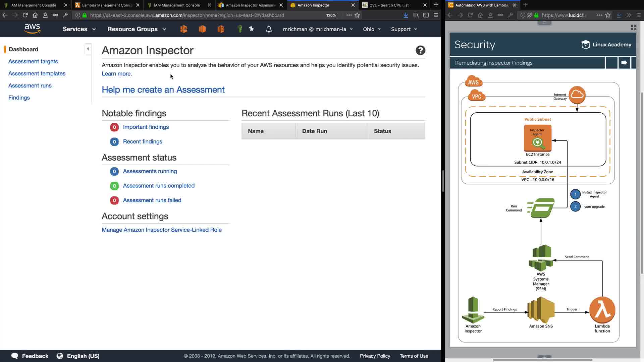The height and width of the screenshot is (362, 644).
Task: Expand the Services dropdown menu
Action: tap(79, 29)
